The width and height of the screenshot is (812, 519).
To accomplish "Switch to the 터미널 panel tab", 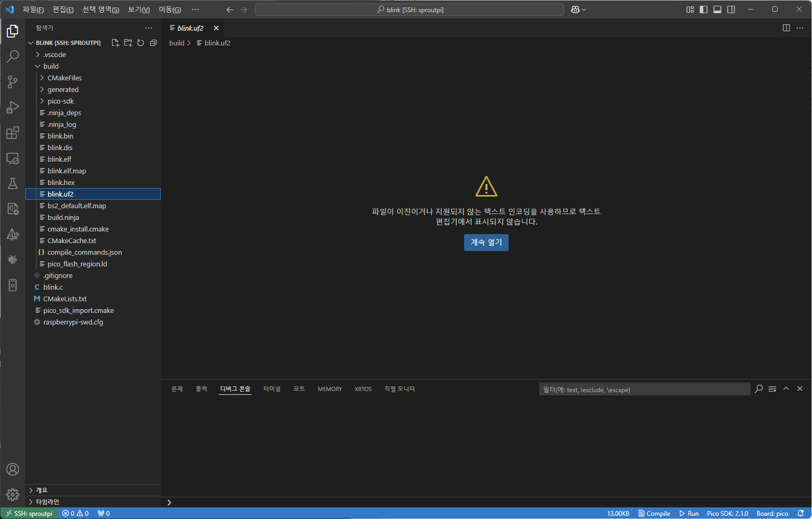I will (272, 389).
